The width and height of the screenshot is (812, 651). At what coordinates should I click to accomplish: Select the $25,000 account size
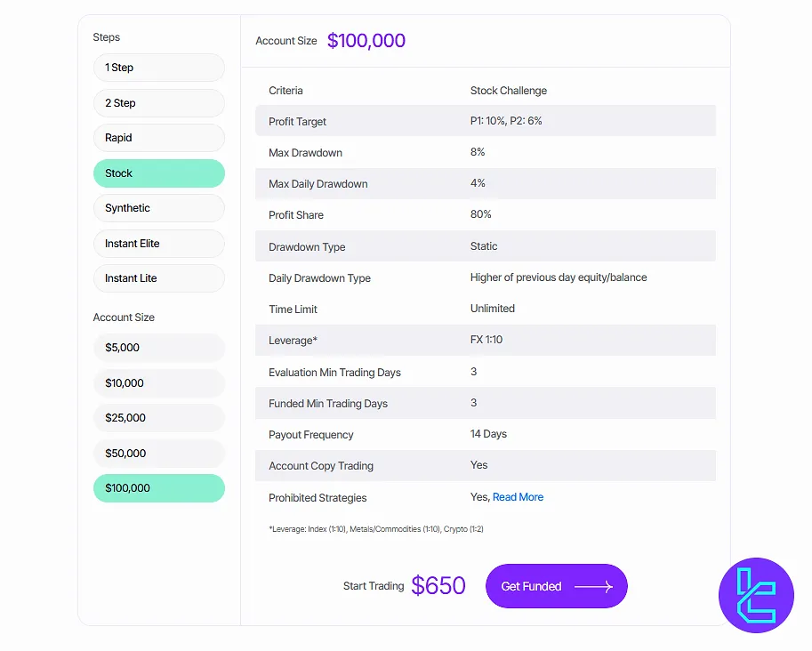tap(158, 418)
